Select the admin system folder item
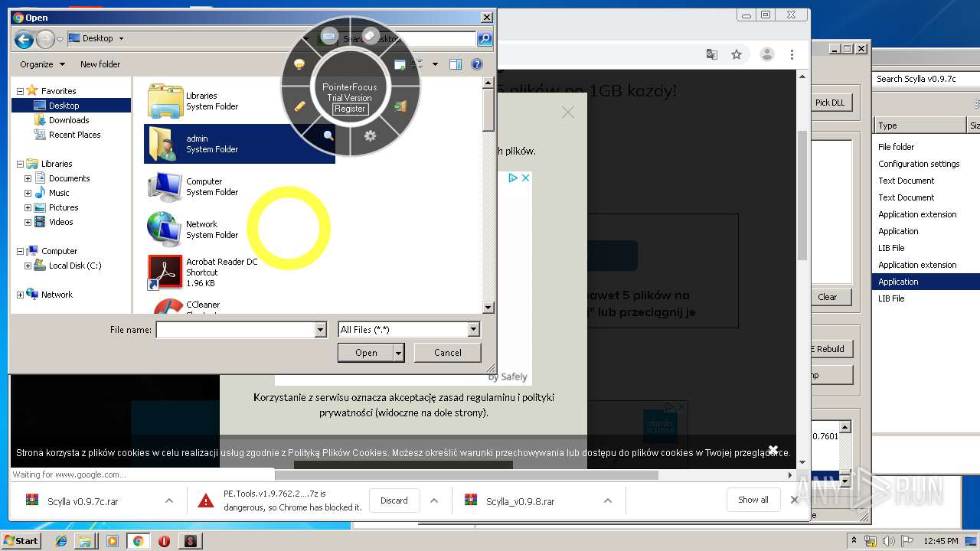 240,144
